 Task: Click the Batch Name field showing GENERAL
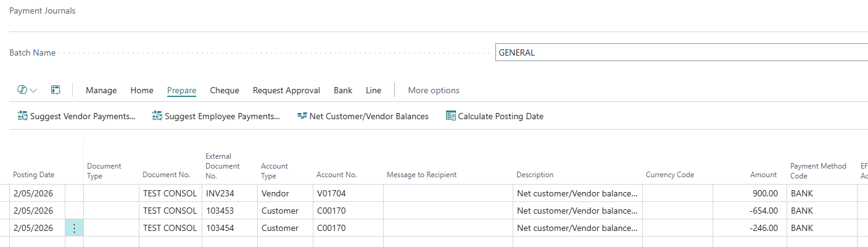(x=679, y=52)
